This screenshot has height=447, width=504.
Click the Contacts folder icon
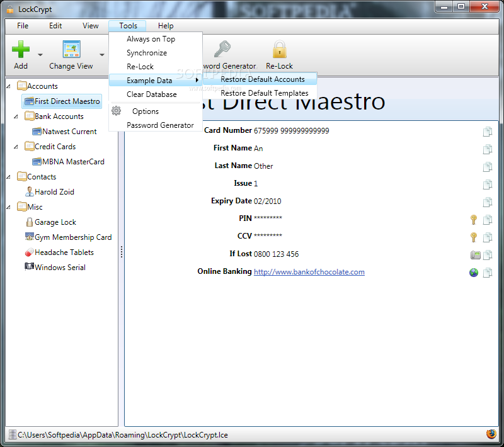[21, 176]
